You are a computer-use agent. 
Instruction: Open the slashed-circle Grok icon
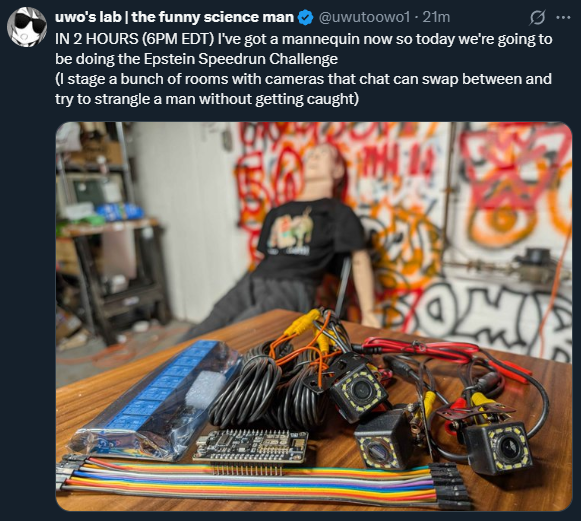[537, 17]
